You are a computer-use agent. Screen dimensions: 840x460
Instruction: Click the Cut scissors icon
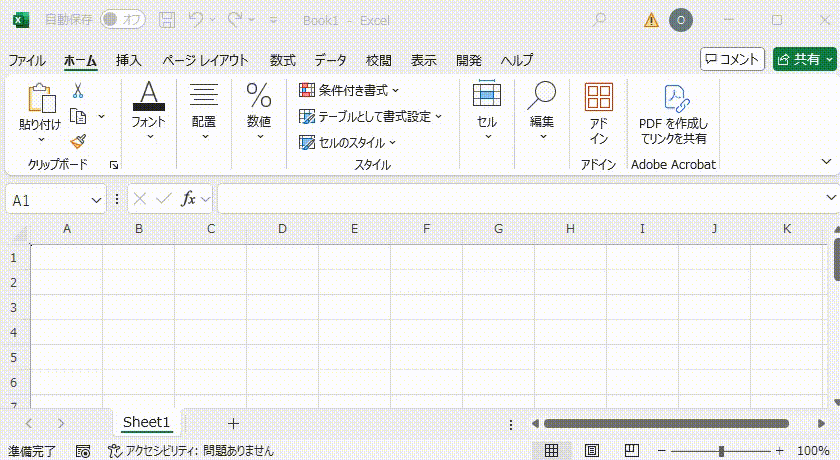(x=78, y=91)
